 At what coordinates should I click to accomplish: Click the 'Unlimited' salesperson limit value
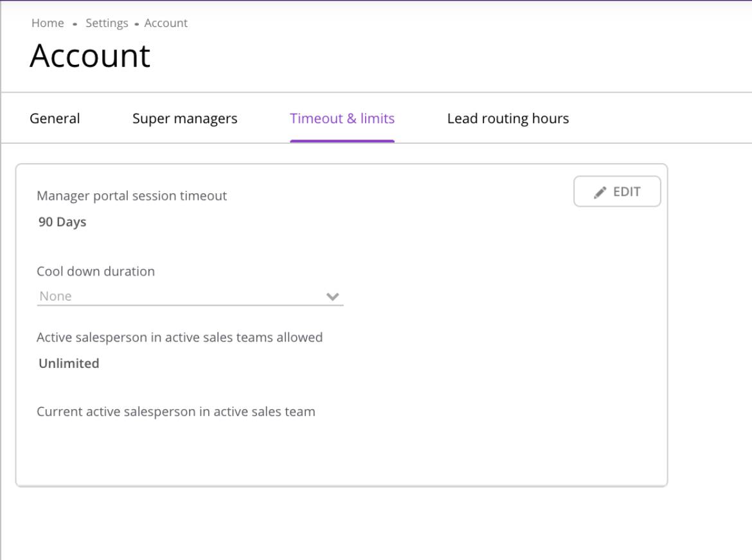[x=69, y=363]
